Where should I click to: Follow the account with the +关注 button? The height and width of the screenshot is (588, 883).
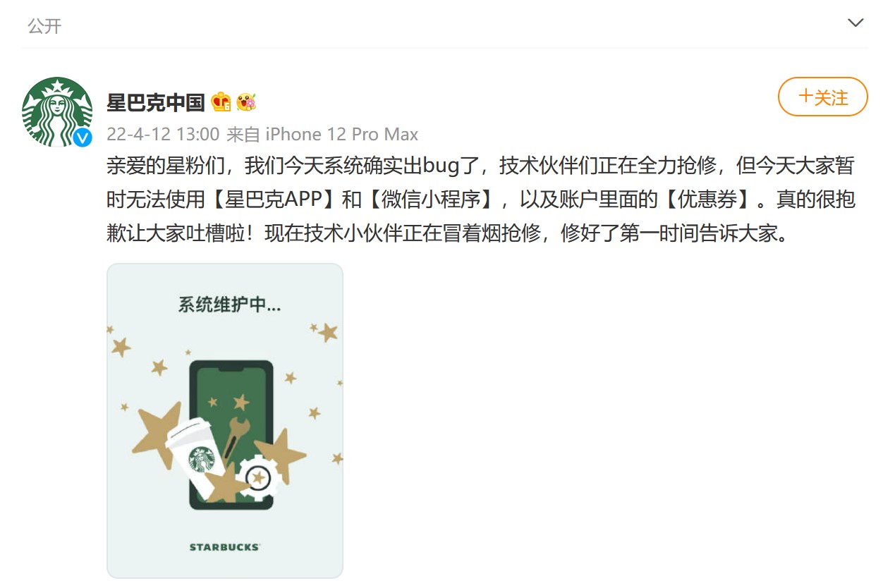click(823, 97)
